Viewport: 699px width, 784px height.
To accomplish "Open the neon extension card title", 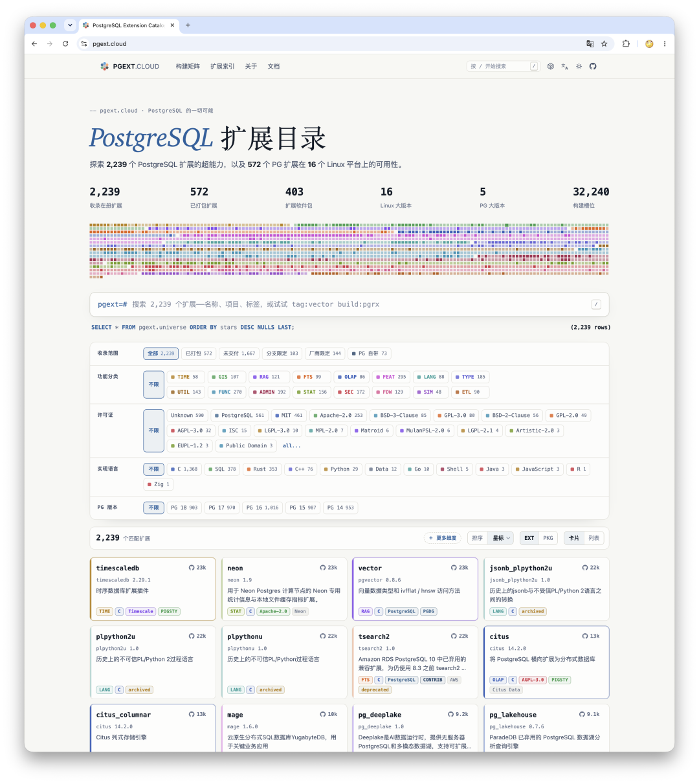I will (x=235, y=568).
